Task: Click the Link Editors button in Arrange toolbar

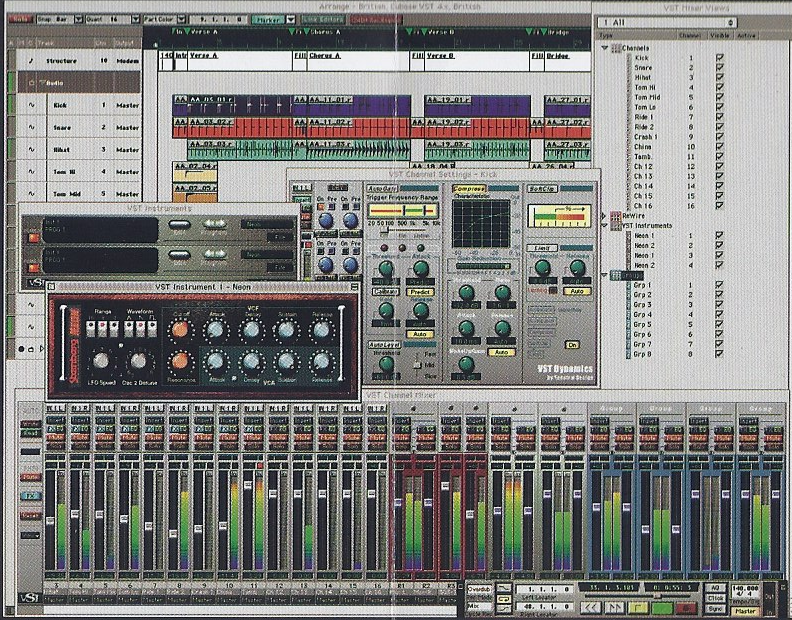Action: [323, 20]
